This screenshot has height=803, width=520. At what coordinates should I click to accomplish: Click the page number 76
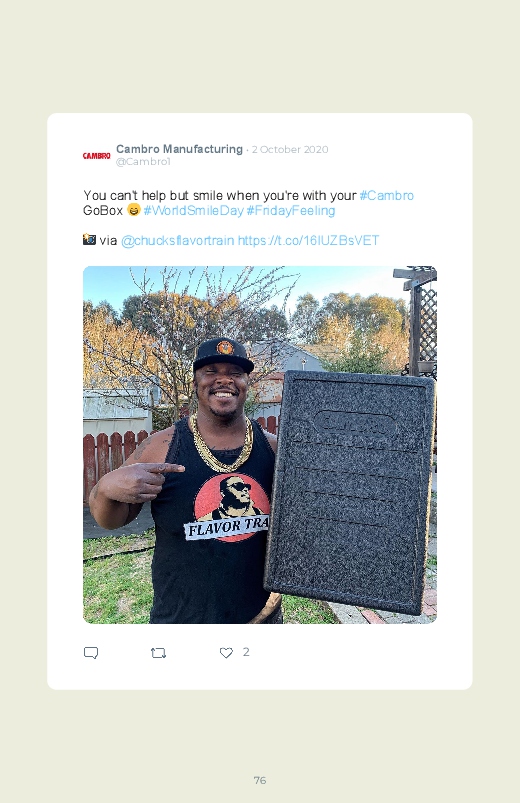coord(260,780)
